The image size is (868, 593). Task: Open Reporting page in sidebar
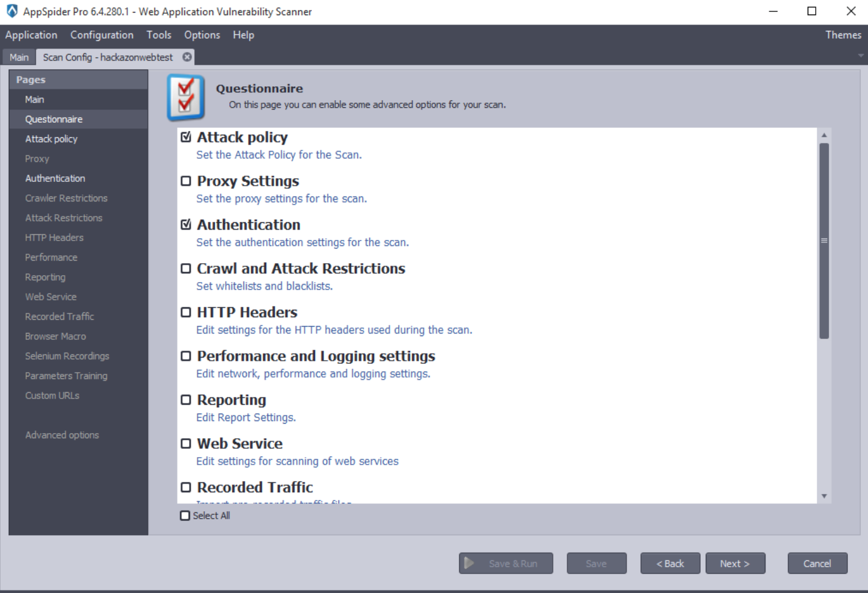(x=79, y=277)
